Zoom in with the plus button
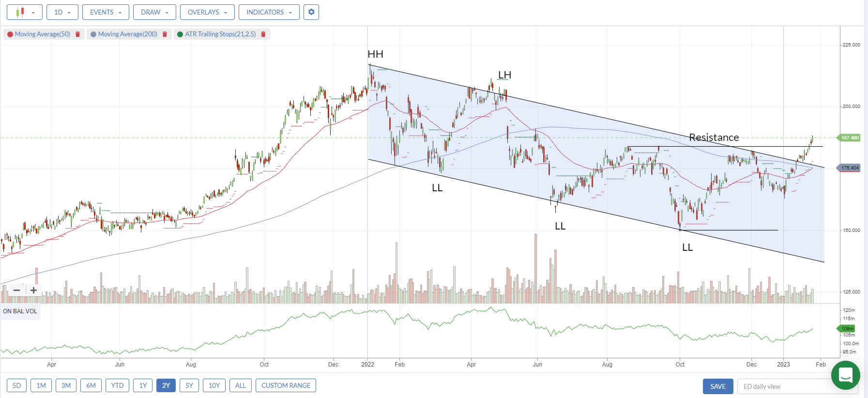 click(x=33, y=290)
